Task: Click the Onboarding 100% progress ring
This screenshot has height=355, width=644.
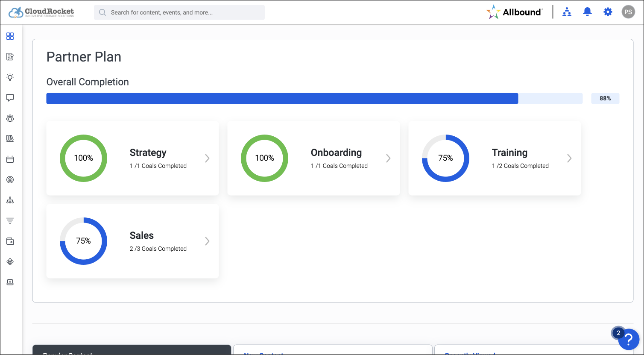Action: 264,158
